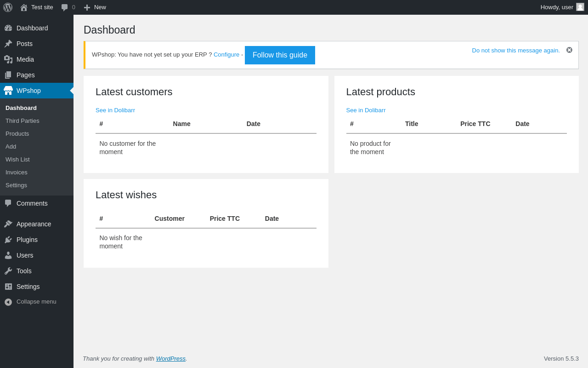Click the WordPress link in the footer

coord(171,358)
